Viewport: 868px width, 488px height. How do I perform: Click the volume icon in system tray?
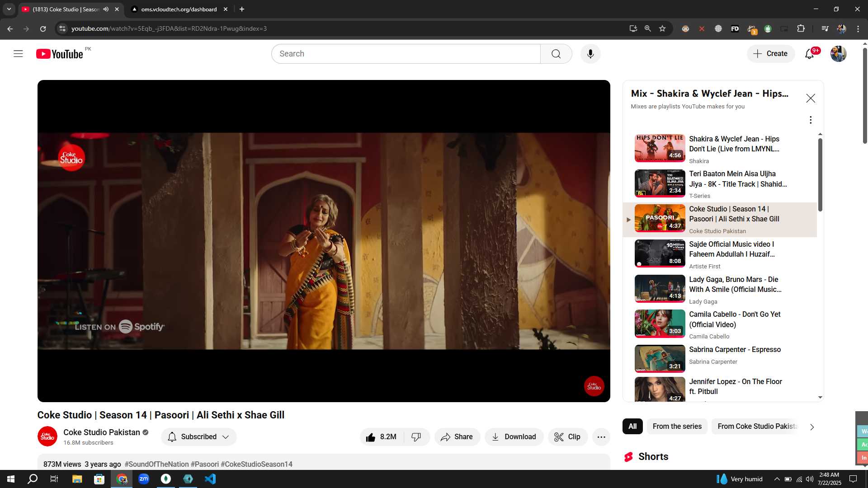809,479
